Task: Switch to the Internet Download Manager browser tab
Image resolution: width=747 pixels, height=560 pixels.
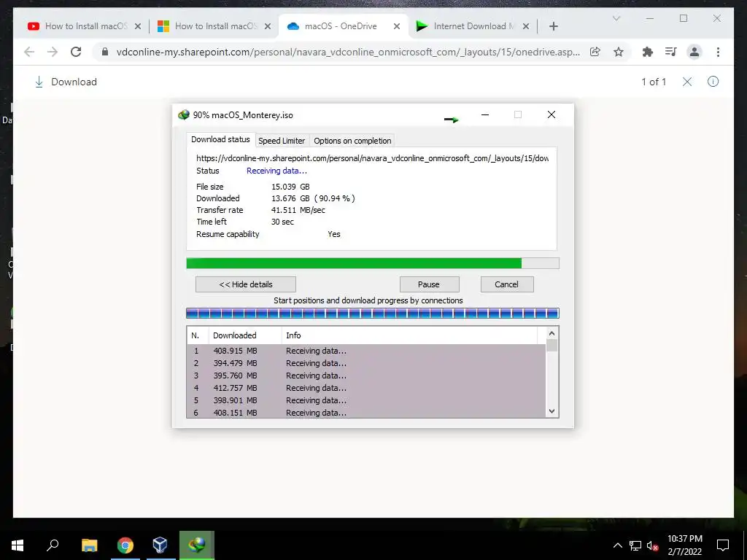Action: 474,26
